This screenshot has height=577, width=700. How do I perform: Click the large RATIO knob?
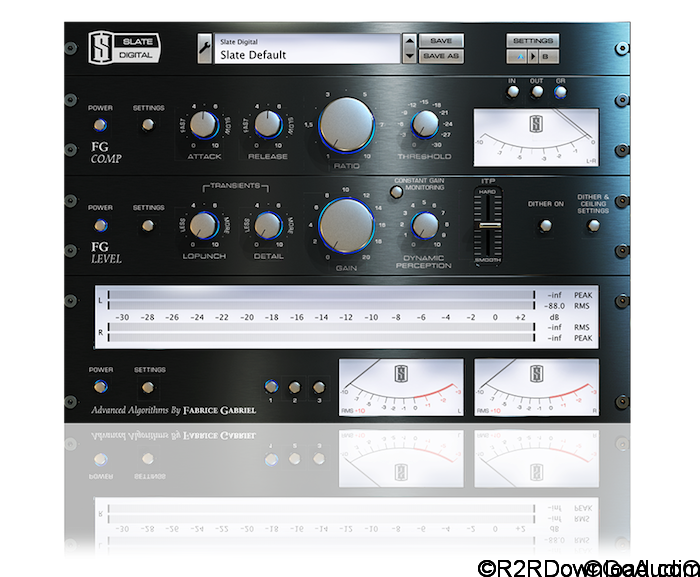(x=346, y=125)
